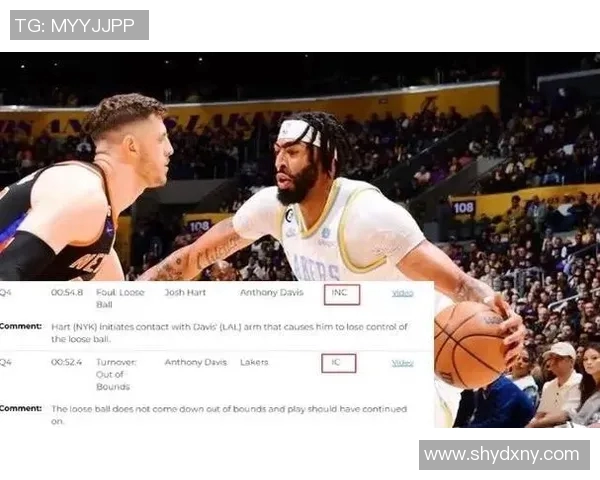This screenshot has width=600, height=480.
Task: Click the Comment label above the turnover row
Action: tap(21, 327)
